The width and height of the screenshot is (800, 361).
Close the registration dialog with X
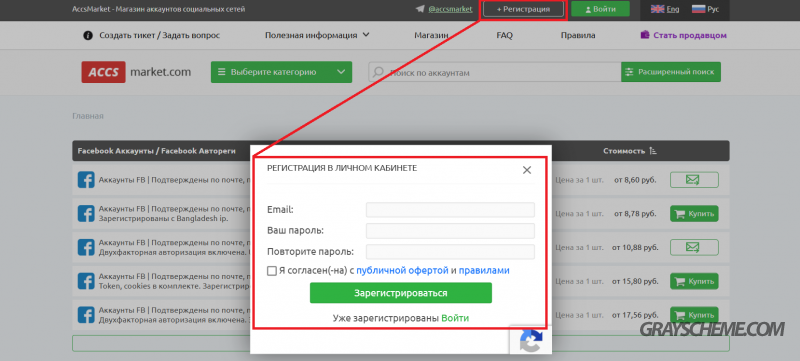click(x=527, y=170)
